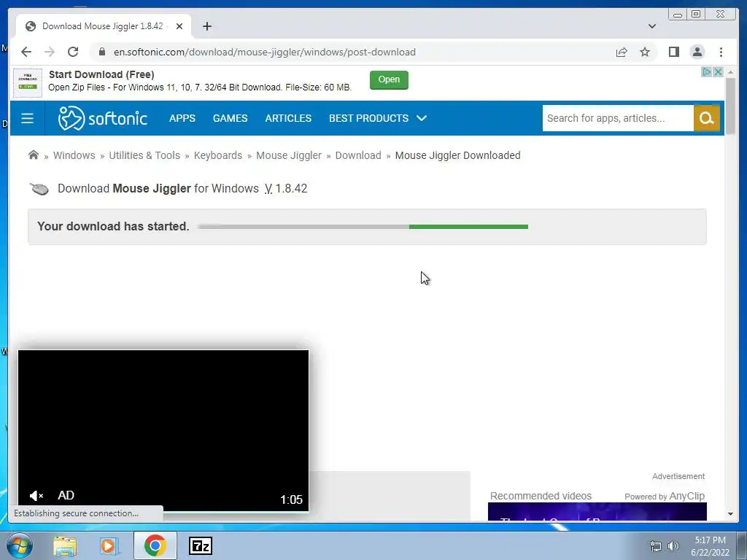
Task: Open the Mouse Jiggler breadcrumb link
Action: (289, 155)
